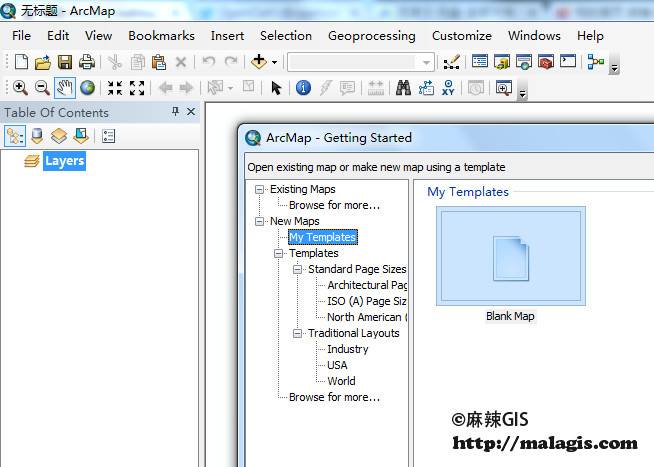Image resolution: width=654 pixels, height=467 pixels.
Task: Collapse Standard Page Sizes node
Action: (297, 269)
